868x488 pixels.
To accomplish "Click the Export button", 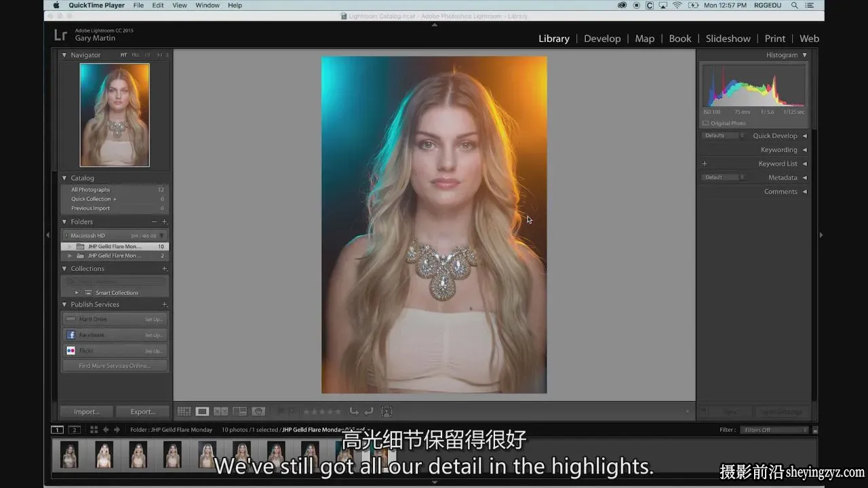I will pyautogui.click(x=143, y=411).
